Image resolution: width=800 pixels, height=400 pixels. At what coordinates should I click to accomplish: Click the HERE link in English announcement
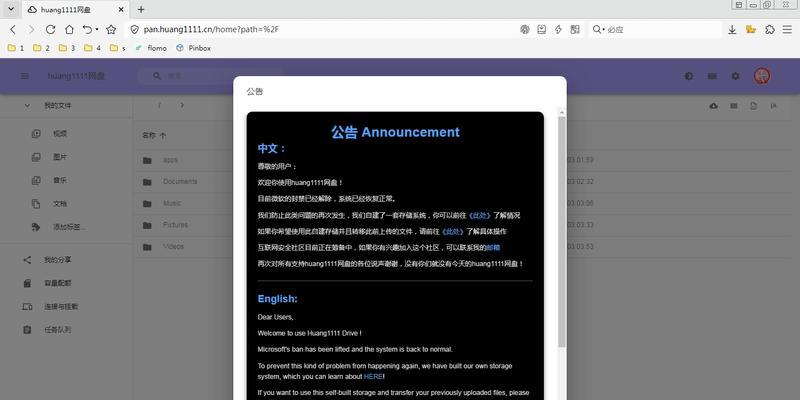click(x=373, y=377)
